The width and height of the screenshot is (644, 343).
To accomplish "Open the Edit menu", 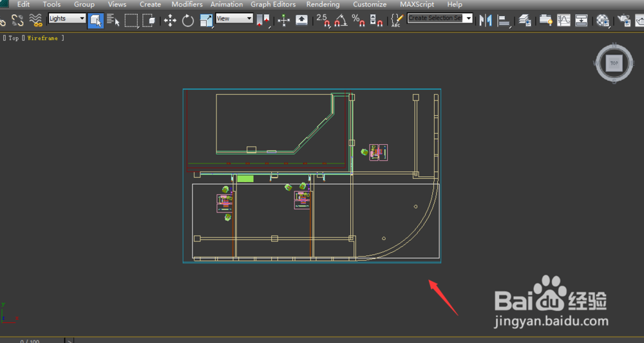I will (x=23, y=5).
